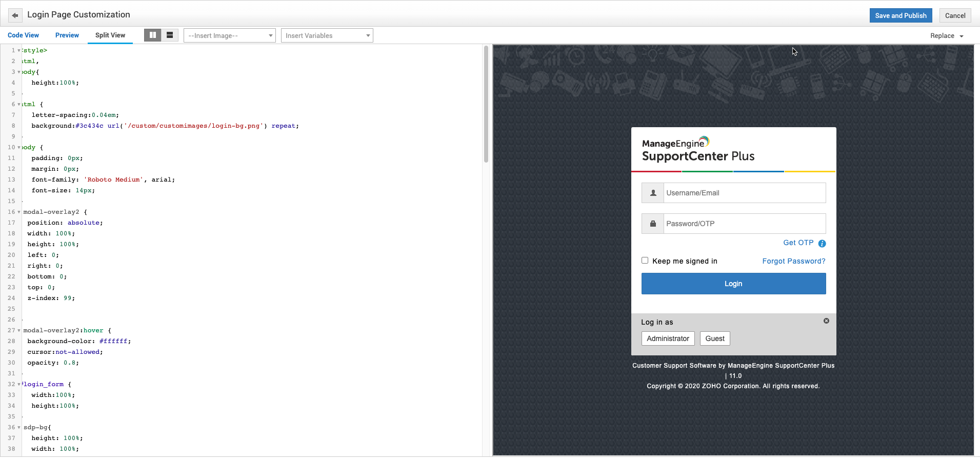Click the letter-spacing:0.04em line
The height and width of the screenshot is (460, 980).
[75, 115]
